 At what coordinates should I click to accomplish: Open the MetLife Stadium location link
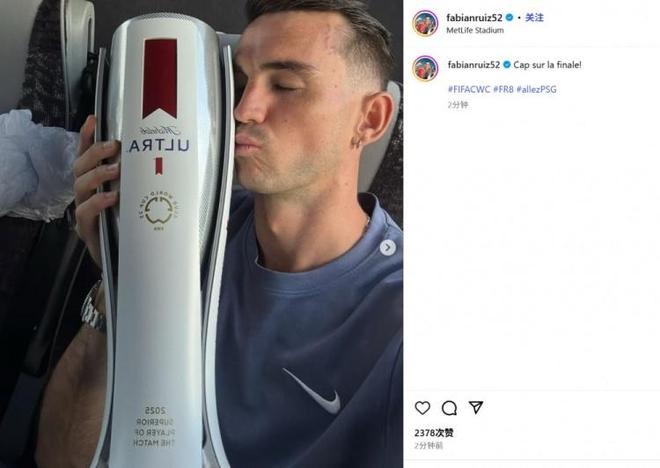point(475,30)
